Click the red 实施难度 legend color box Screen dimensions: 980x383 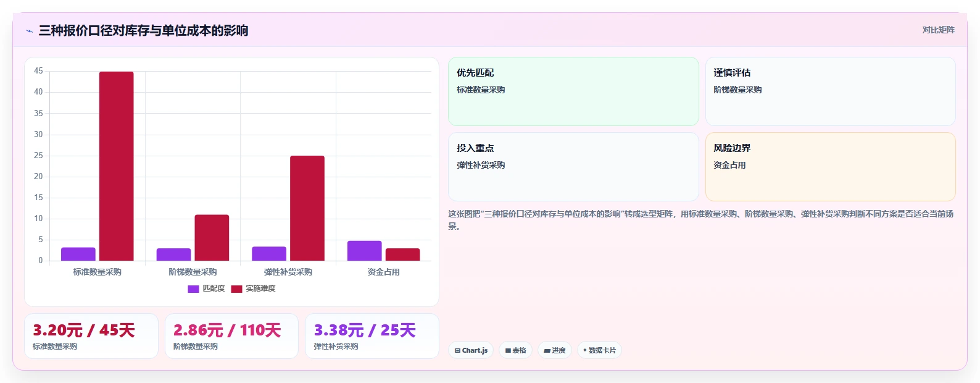236,288
